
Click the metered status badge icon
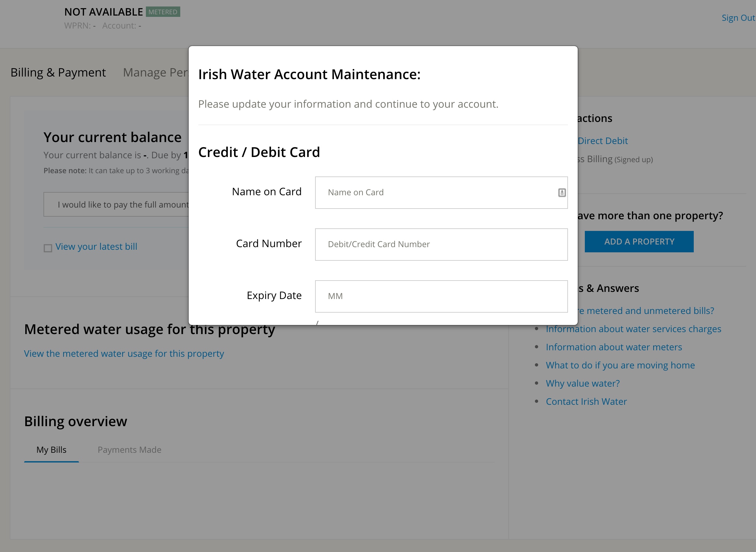163,11
